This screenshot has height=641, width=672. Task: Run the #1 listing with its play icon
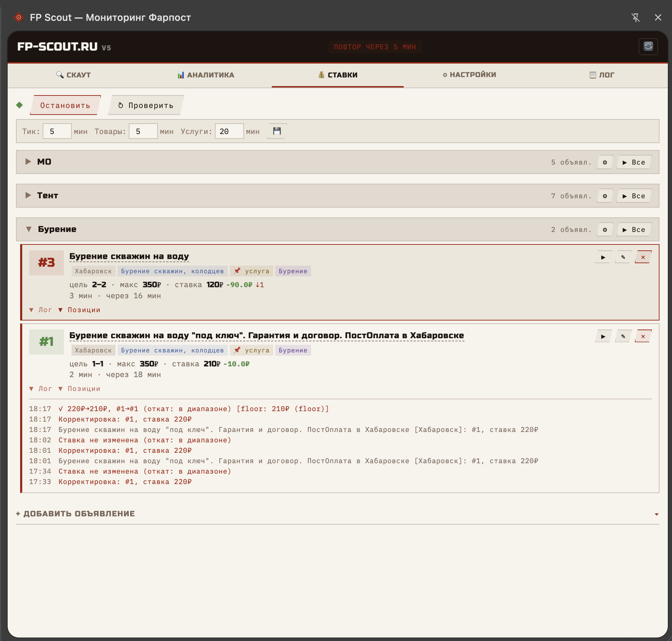click(x=603, y=336)
